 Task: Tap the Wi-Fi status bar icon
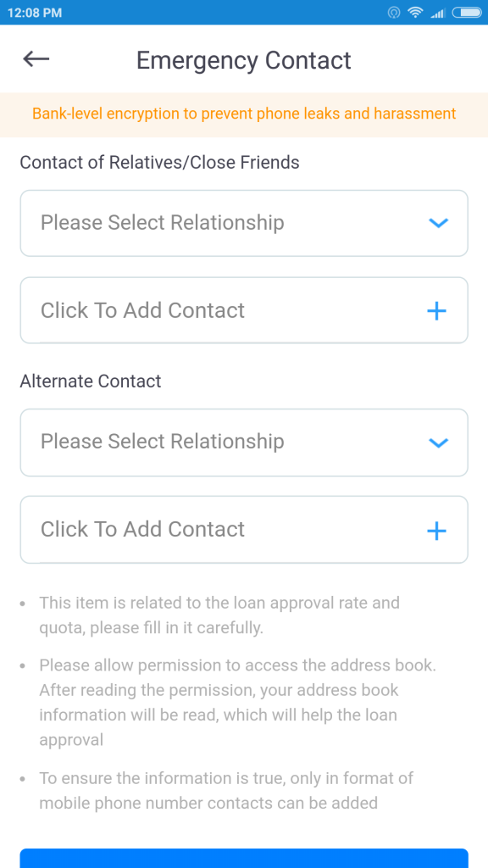tap(415, 12)
